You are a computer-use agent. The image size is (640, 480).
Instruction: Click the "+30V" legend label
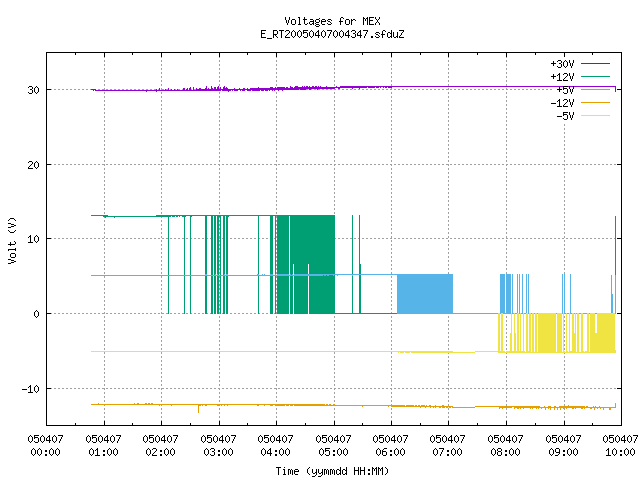562,64
